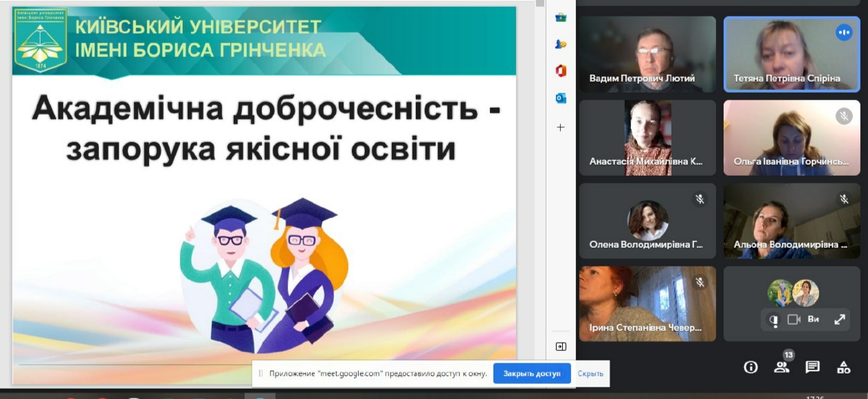The width and height of the screenshot is (868, 399).
Task: Add a new app to the sidebar
Action: (x=561, y=126)
